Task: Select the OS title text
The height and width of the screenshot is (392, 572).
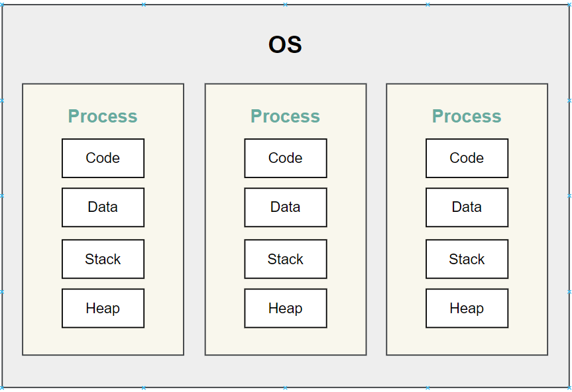Action: tap(285, 44)
